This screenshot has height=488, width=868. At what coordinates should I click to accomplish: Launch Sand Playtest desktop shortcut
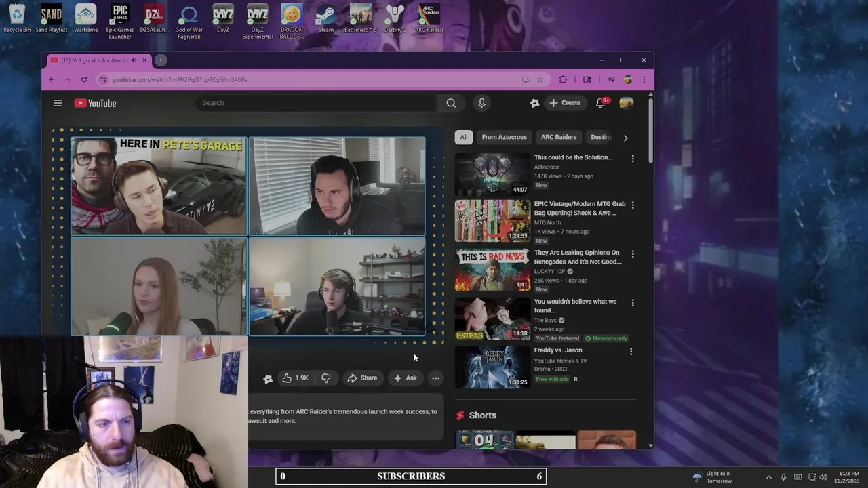(x=52, y=18)
